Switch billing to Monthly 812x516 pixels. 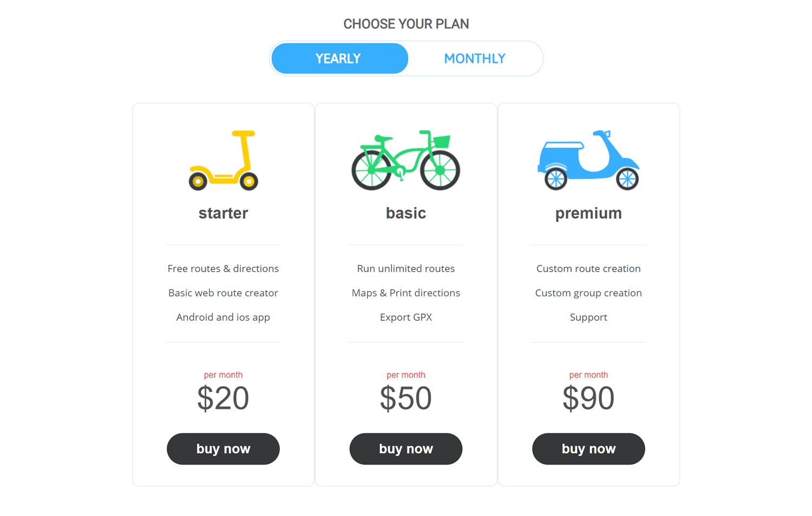click(x=474, y=58)
